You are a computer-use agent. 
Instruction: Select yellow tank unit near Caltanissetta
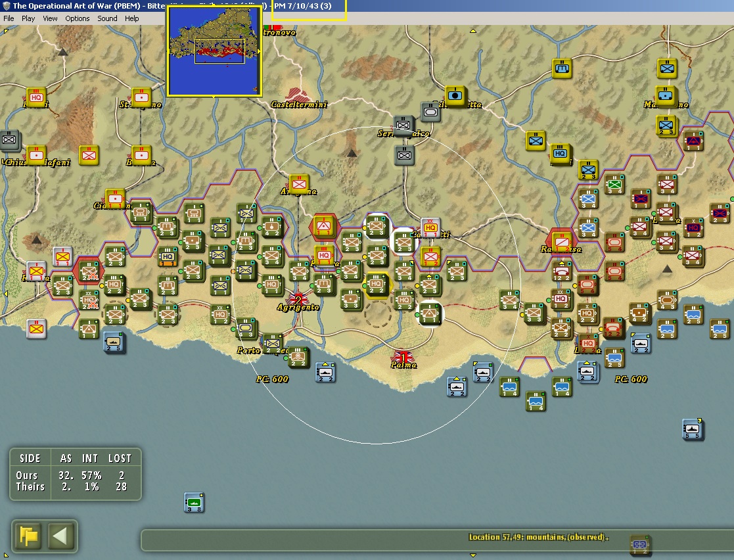click(454, 95)
